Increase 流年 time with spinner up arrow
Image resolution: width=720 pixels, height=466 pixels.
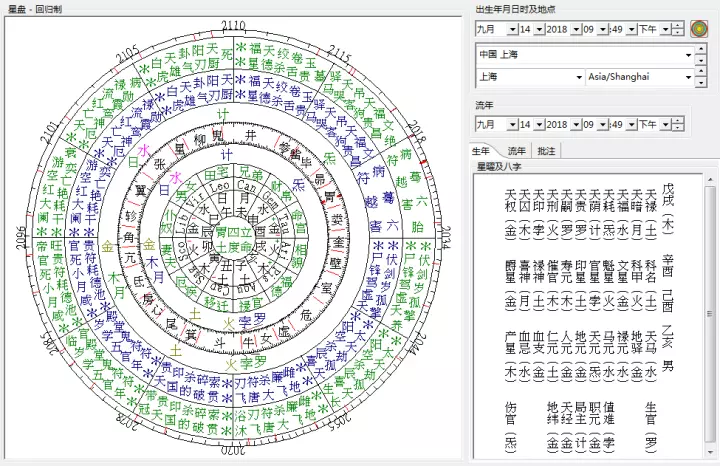(x=677, y=121)
